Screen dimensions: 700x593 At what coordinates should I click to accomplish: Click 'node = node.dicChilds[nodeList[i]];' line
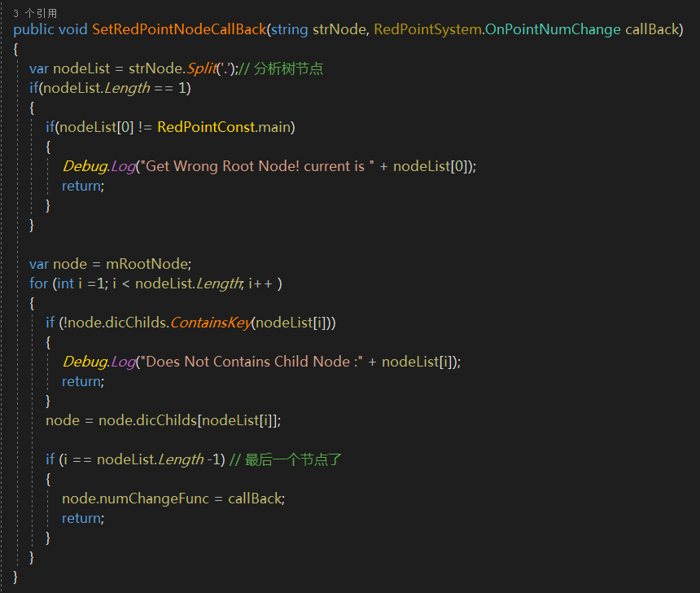(x=164, y=420)
